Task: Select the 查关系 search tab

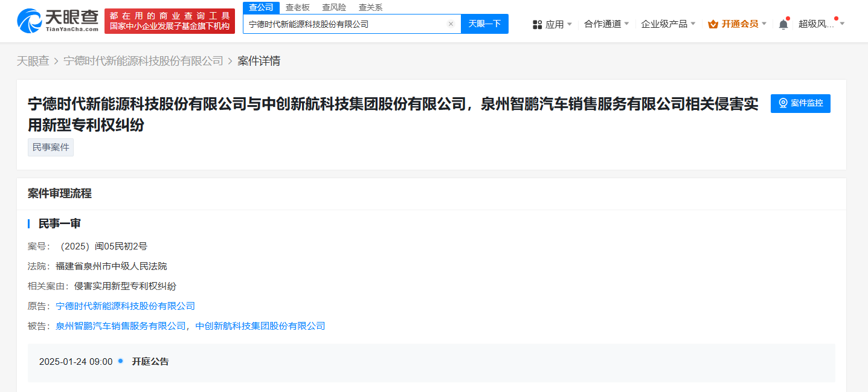Action: (370, 7)
